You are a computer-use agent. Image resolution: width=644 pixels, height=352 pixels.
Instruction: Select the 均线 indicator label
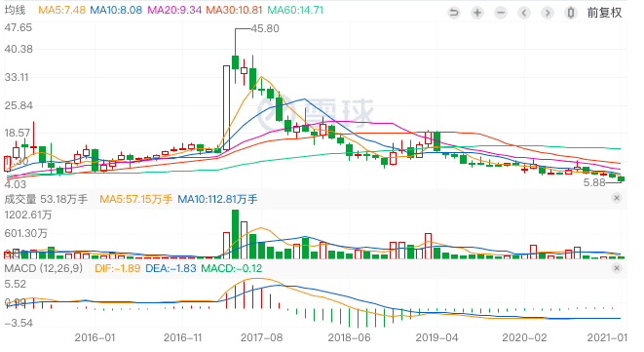pos(15,10)
